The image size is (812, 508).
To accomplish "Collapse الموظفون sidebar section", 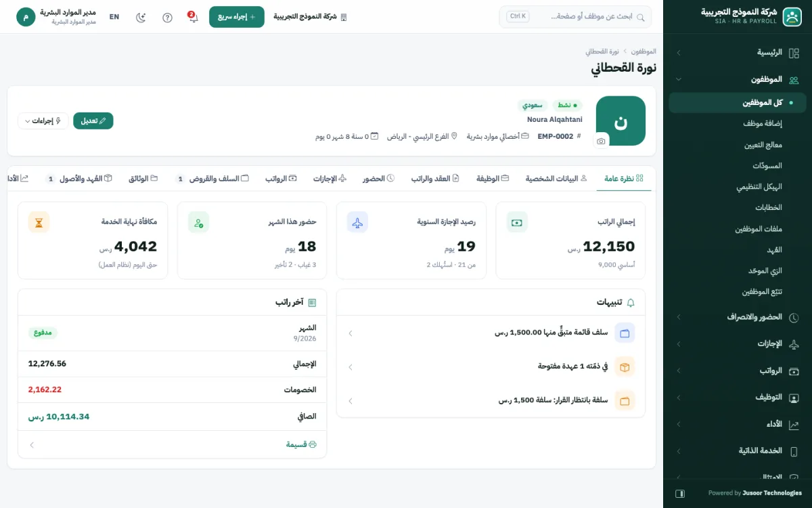I will [x=738, y=79].
